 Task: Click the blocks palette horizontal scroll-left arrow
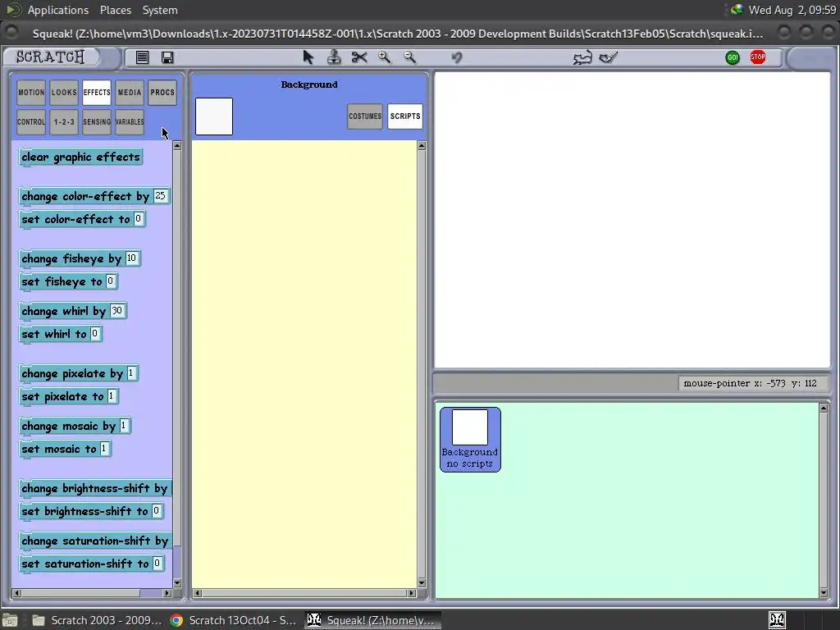[16, 593]
